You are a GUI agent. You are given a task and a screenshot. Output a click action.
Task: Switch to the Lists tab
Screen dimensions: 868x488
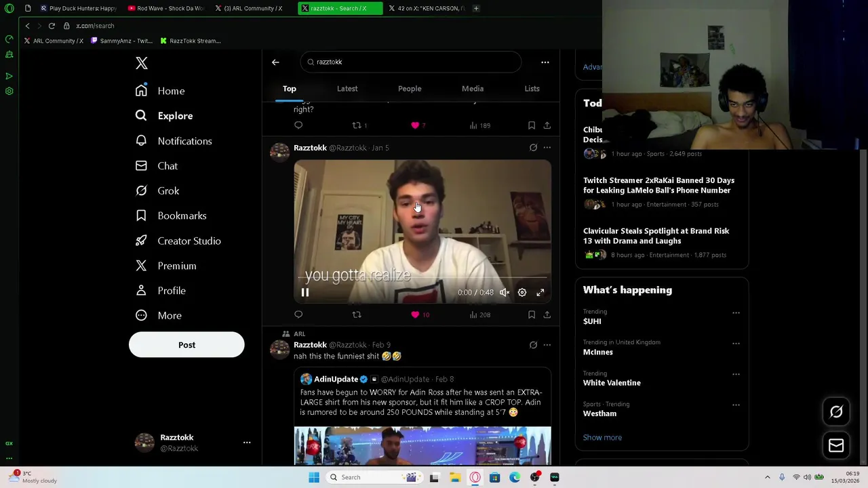(x=532, y=89)
